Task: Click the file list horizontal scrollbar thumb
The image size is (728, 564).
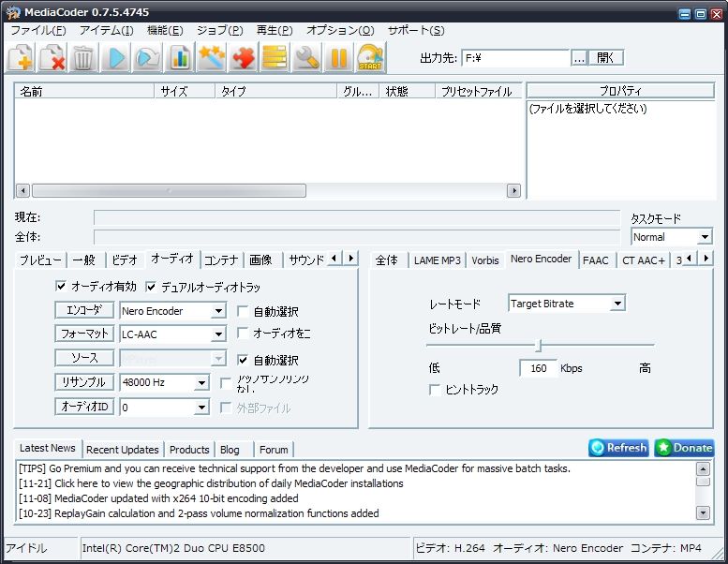Action: [169, 190]
